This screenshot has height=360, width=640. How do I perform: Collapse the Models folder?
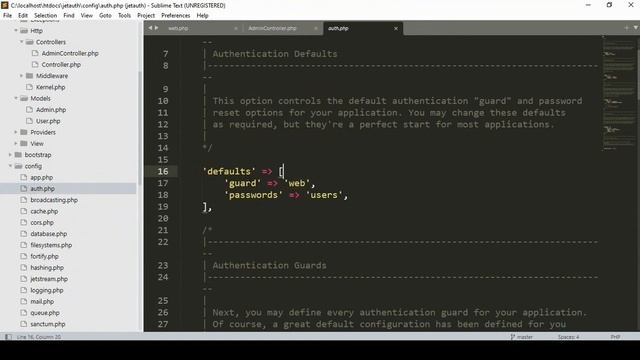click(16, 98)
